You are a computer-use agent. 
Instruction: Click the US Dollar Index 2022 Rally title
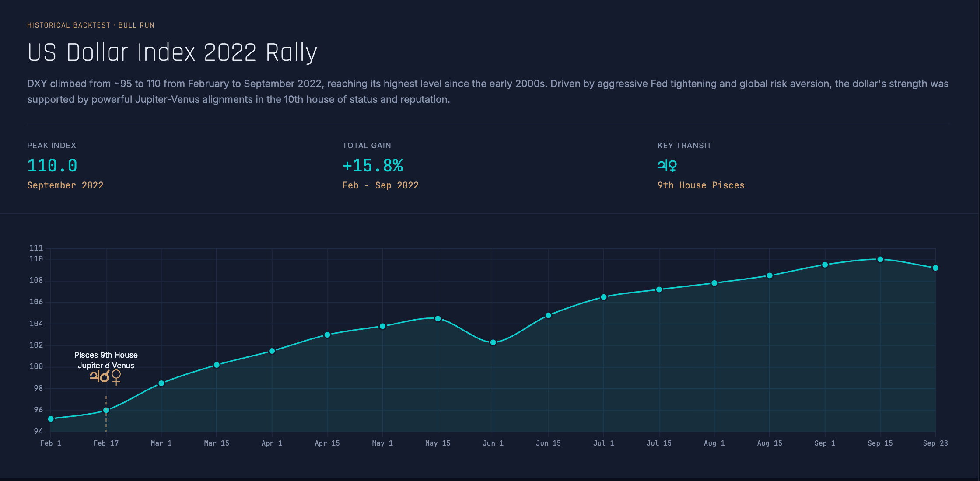pyautogui.click(x=172, y=52)
